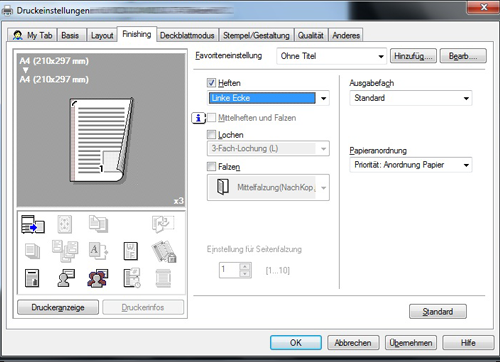This screenshot has height=362, width=500.
Task: Click the Druckeranzeige button
Action: click(x=58, y=307)
